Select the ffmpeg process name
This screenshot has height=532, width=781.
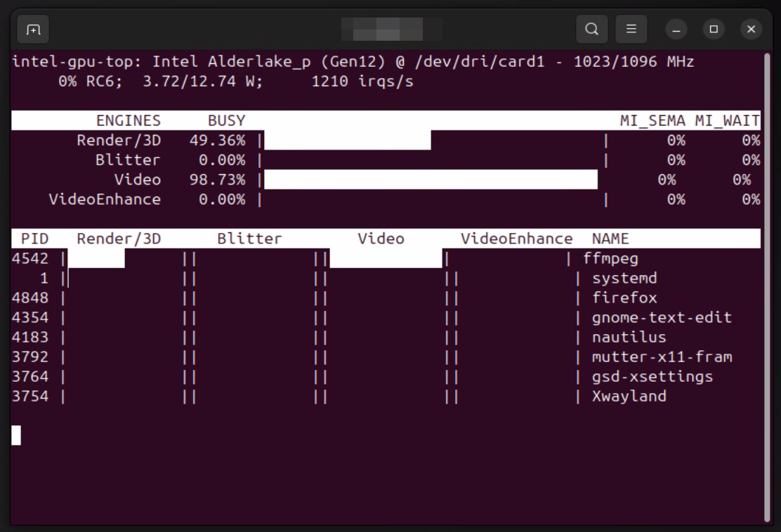point(610,258)
